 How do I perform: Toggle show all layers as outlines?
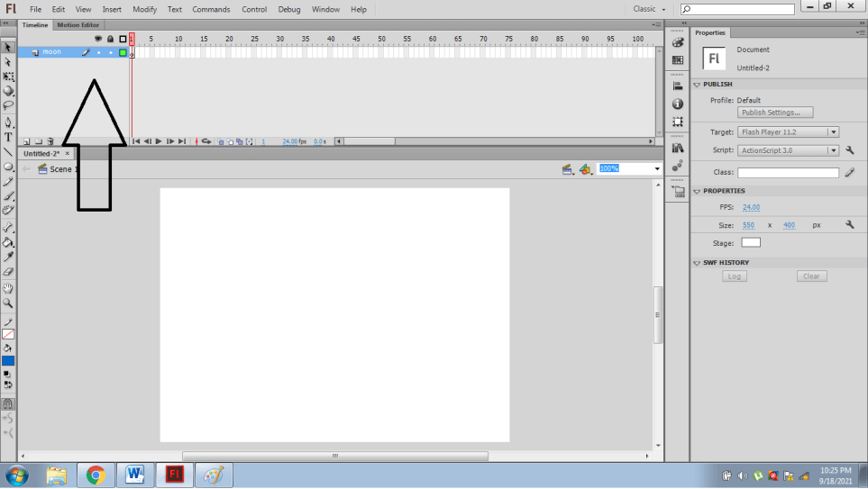pyautogui.click(x=123, y=39)
